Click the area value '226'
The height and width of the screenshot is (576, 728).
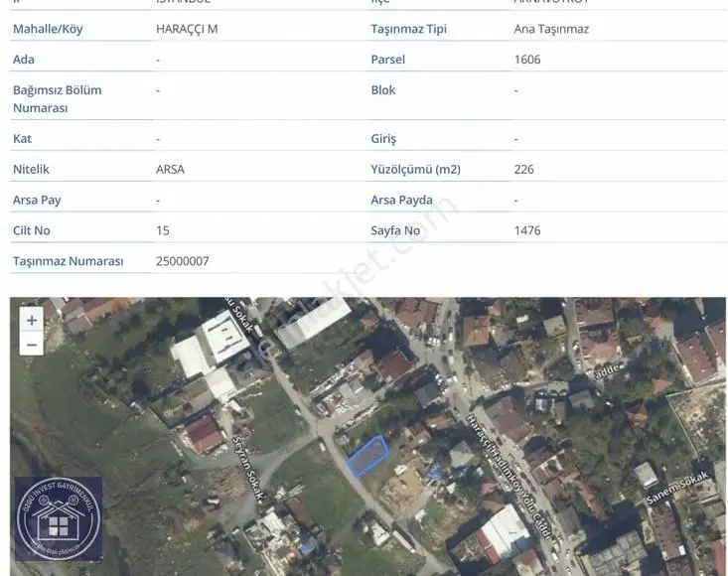click(x=523, y=170)
